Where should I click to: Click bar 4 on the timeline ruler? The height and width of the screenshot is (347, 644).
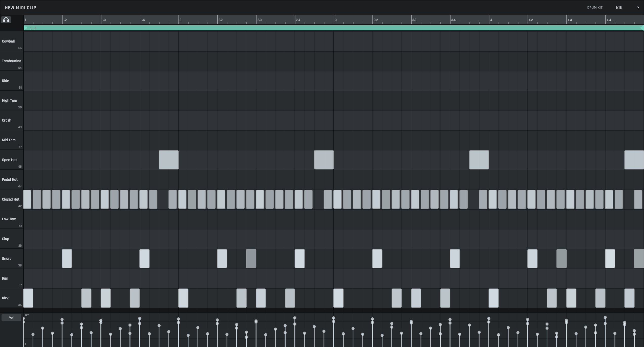pyautogui.click(x=491, y=20)
